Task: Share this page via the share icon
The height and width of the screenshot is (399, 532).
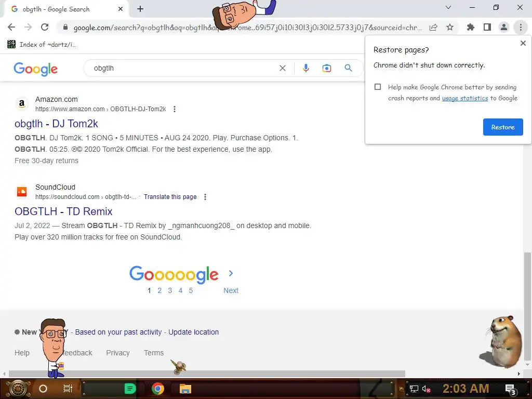Action: [x=433, y=28]
